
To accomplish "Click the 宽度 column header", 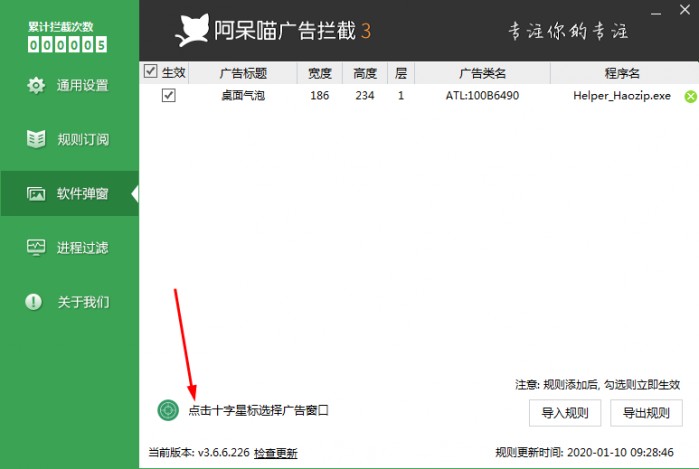I will 320,73.
